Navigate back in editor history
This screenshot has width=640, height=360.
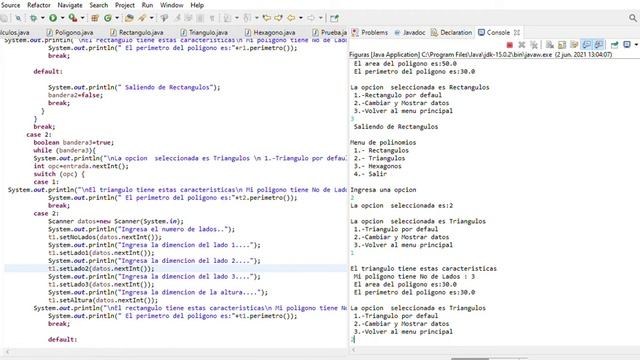tap(291, 18)
